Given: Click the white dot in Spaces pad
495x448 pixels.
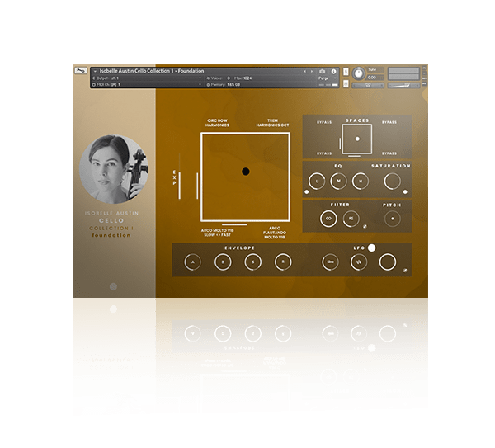Looking at the screenshot, I should 357,139.
